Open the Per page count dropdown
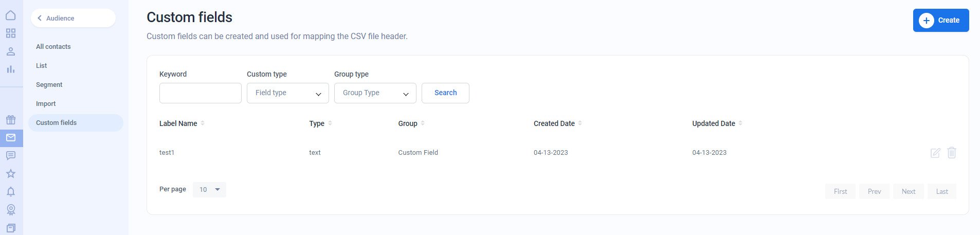980x235 pixels. [x=209, y=190]
